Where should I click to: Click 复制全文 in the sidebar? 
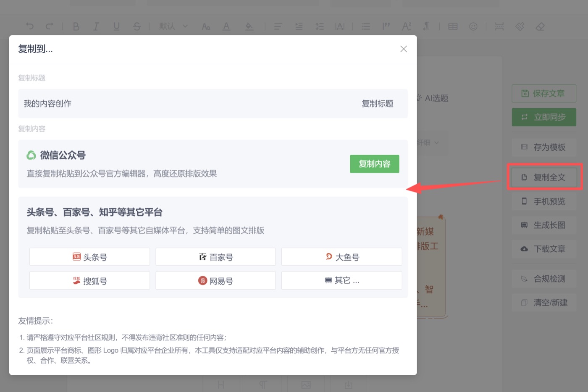[x=543, y=178]
